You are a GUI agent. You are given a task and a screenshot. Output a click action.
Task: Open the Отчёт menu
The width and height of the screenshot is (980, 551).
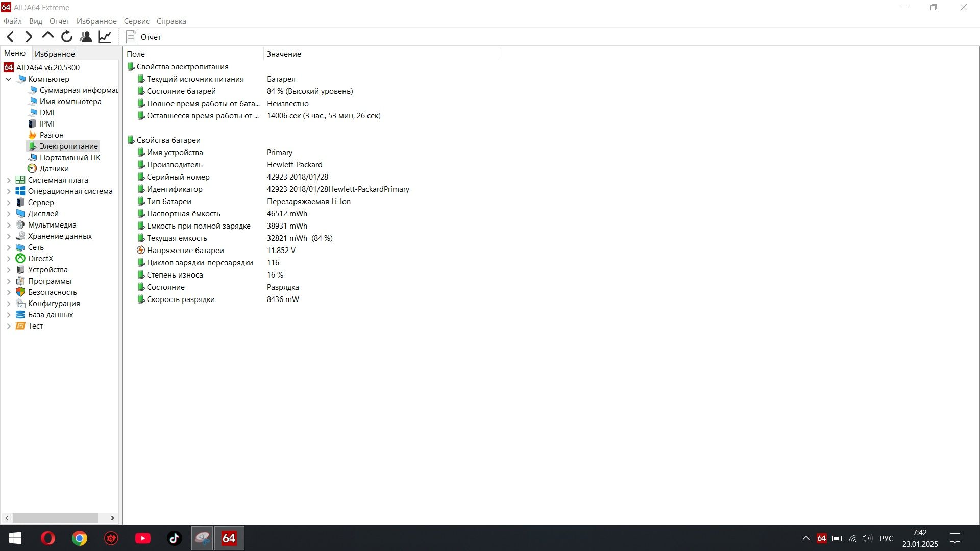click(59, 21)
